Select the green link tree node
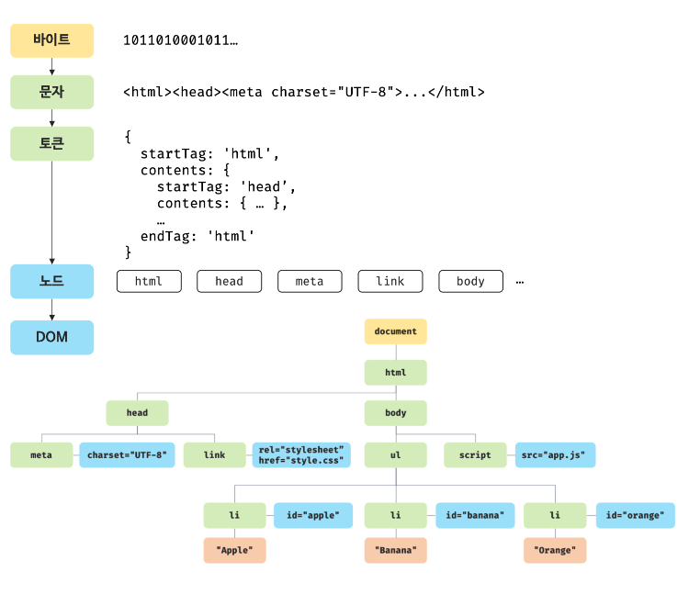This screenshot has width=700, height=594. (x=215, y=455)
